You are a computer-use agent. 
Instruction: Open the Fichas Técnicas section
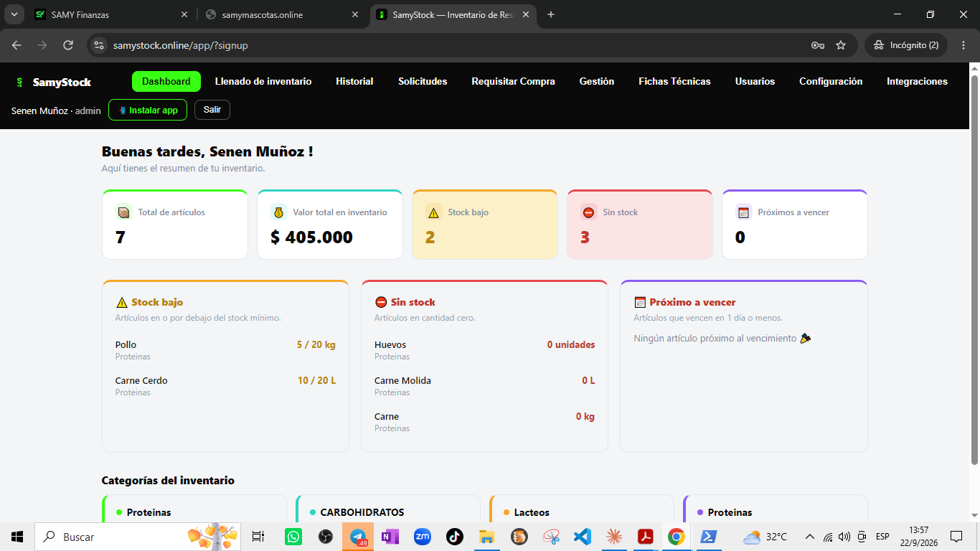click(674, 82)
